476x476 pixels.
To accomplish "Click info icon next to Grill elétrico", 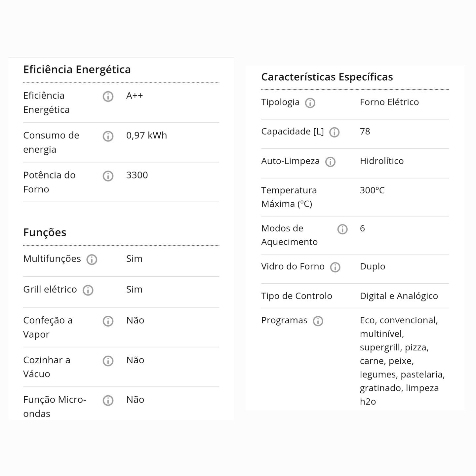I will click(88, 290).
